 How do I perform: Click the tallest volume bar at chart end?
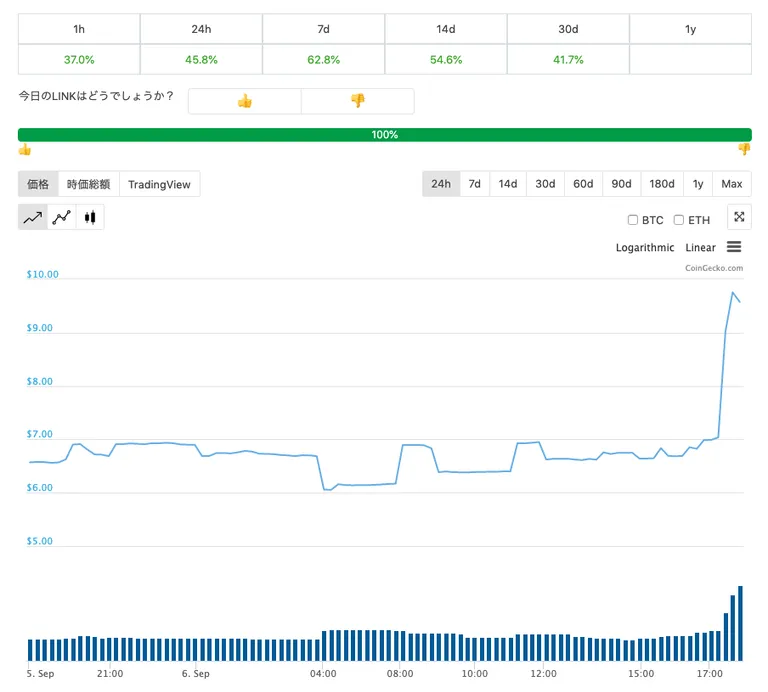click(x=740, y=623)
